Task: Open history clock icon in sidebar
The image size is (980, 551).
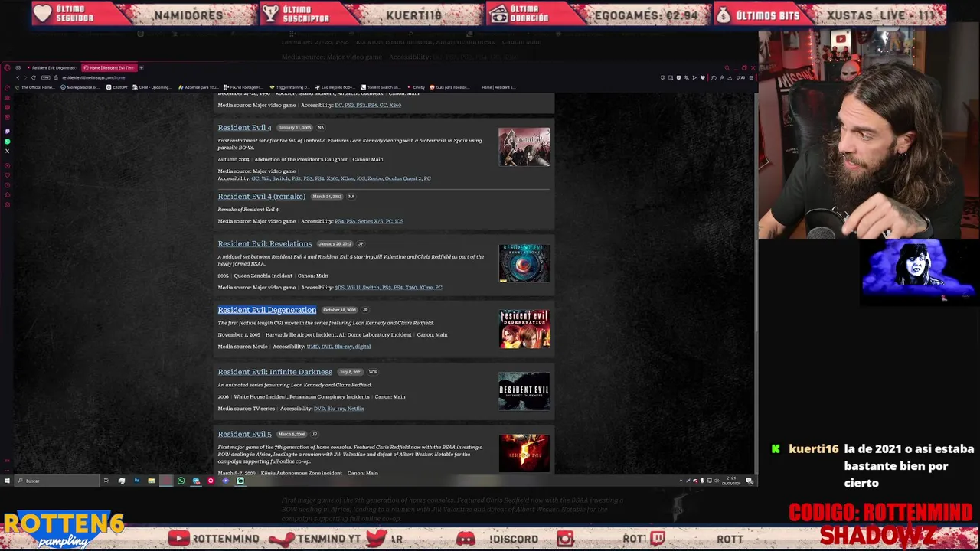Action: click(x=8, y=185)
